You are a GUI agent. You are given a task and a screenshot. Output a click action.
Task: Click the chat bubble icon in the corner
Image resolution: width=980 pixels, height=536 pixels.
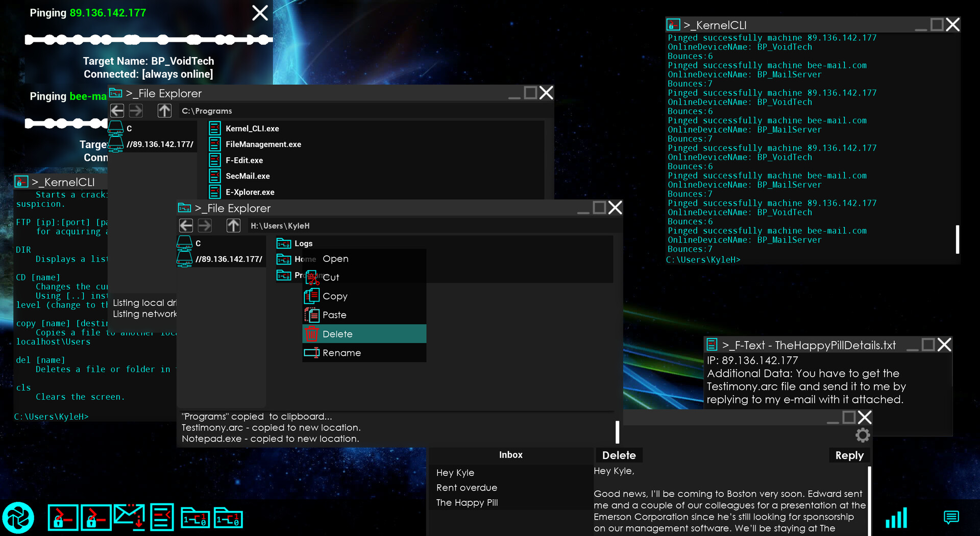click(950, 517)
